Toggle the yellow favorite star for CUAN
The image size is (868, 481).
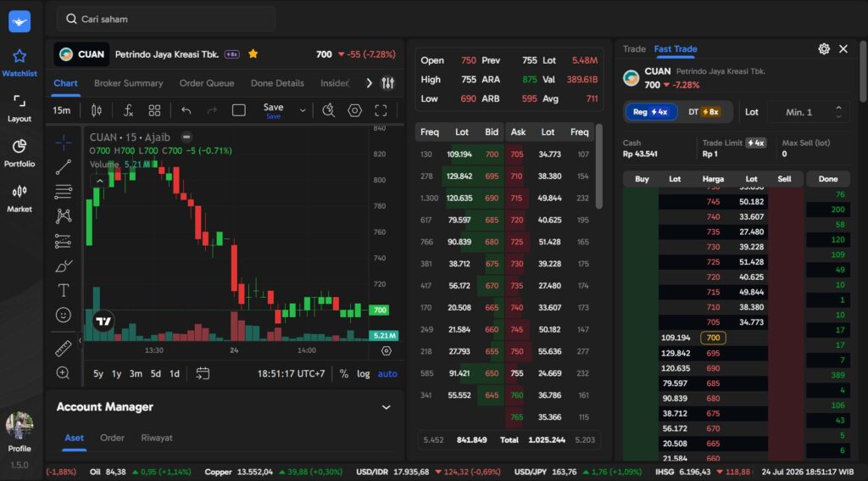pyautogui.click(x=253, y=53)
